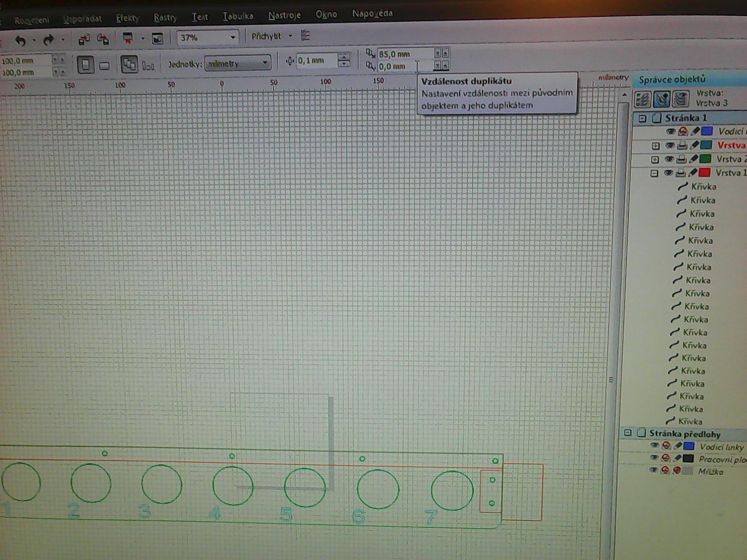
Task: Click the red color swatch of Vrstva 1
Action: point(704,173)
